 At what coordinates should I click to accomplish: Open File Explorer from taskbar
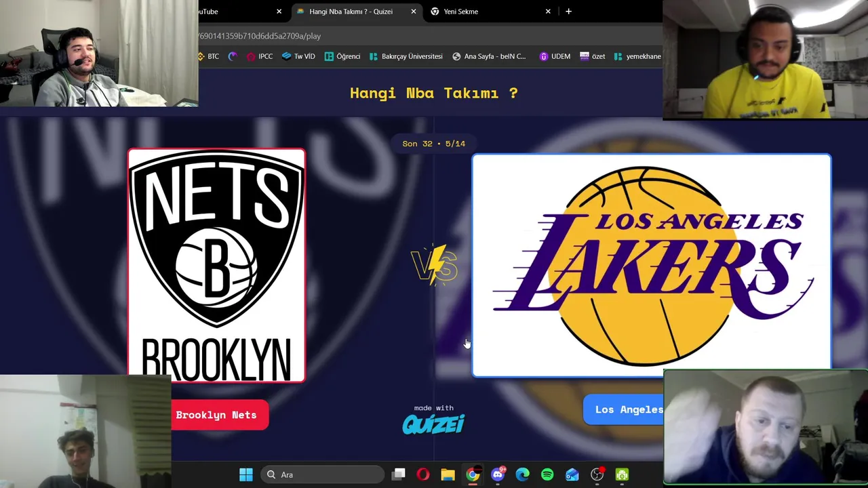point(448,474)
